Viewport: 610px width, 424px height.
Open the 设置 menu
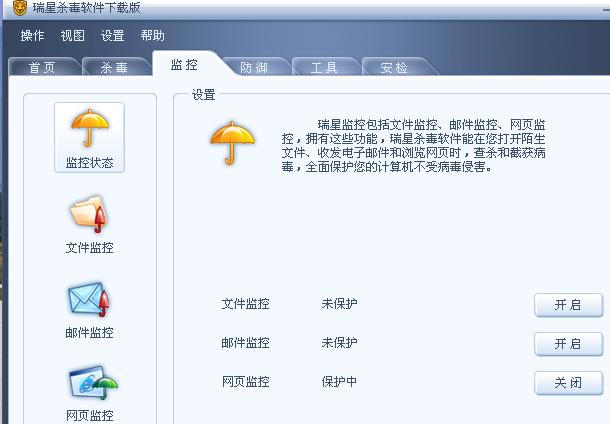coord(112,36)
